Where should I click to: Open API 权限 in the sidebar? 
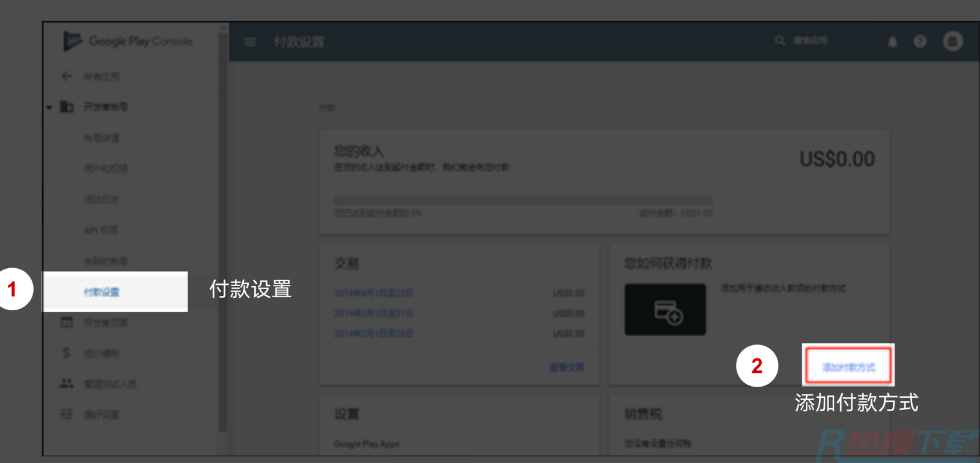pyautogui.click(x=100, y=230)
